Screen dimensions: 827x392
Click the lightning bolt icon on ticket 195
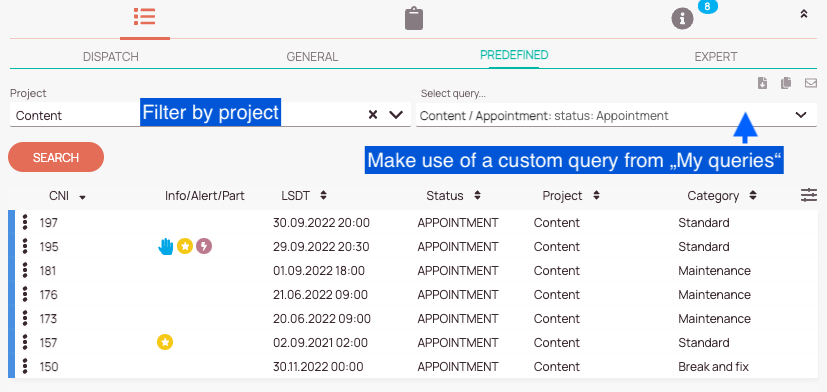[204, 246]
